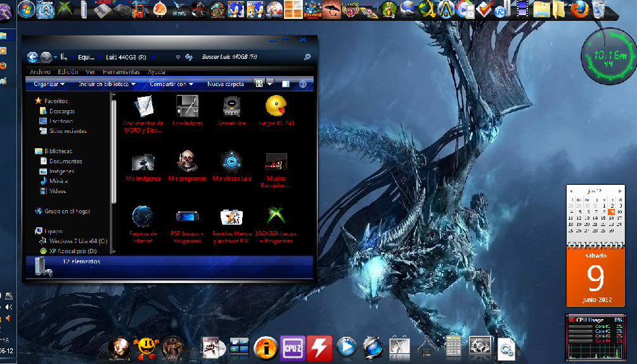This screenshot has height=364, width=637.
Task: Open the Emuladores folder
Action: click(187, 111)
